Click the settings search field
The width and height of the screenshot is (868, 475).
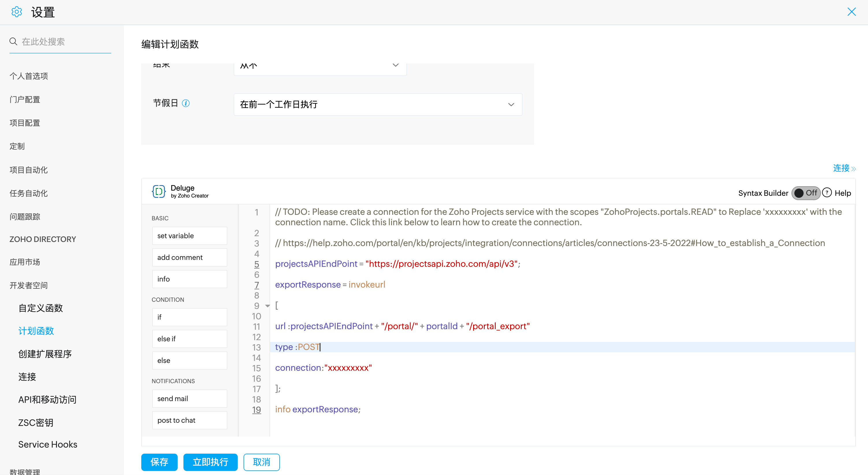pos(64,42)
